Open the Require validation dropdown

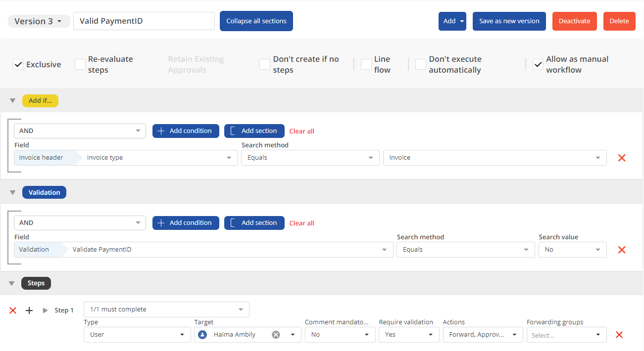click(x=409, y=335)
